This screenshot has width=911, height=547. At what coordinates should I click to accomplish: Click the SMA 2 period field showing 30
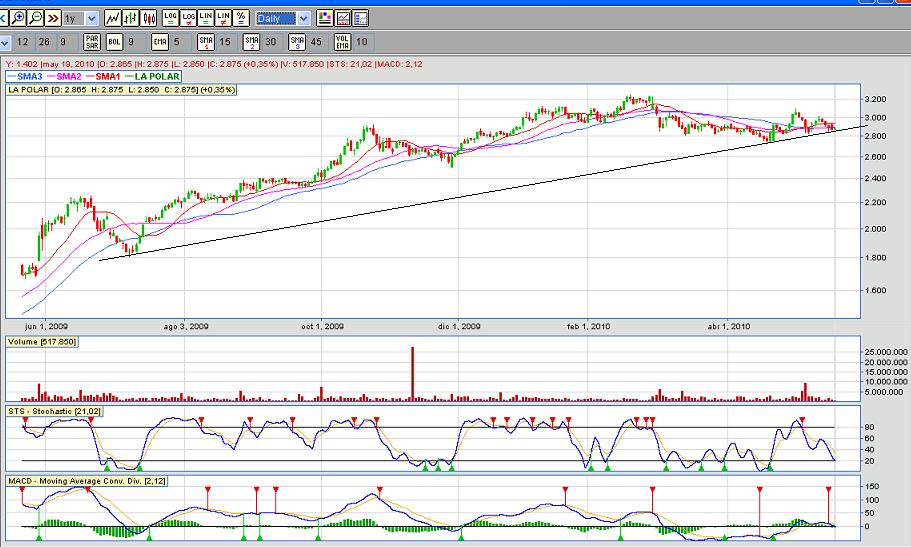tap(271, 42)
